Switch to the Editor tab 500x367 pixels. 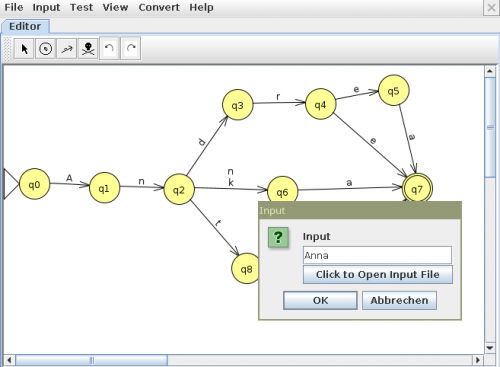pyautogui.click(x=25, y=26)
